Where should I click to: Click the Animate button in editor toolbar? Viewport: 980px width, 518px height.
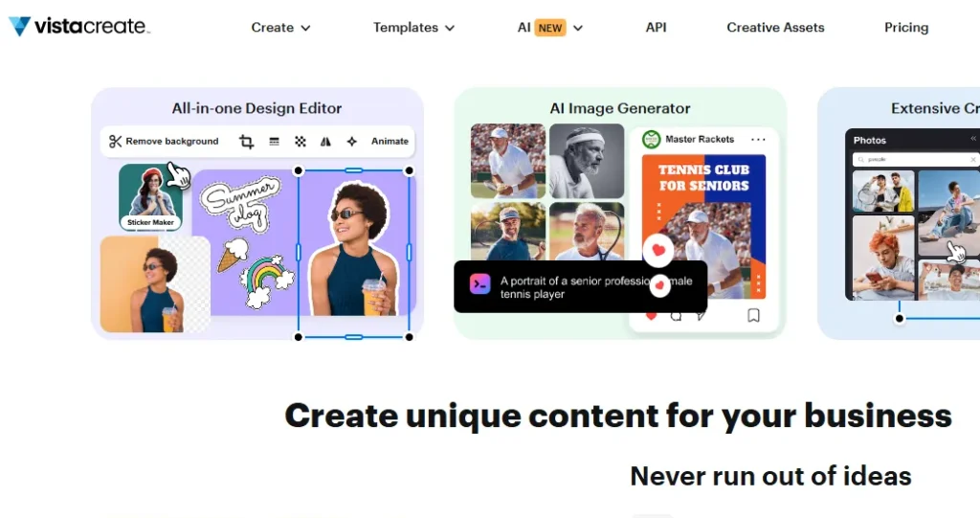pos(390,142)
